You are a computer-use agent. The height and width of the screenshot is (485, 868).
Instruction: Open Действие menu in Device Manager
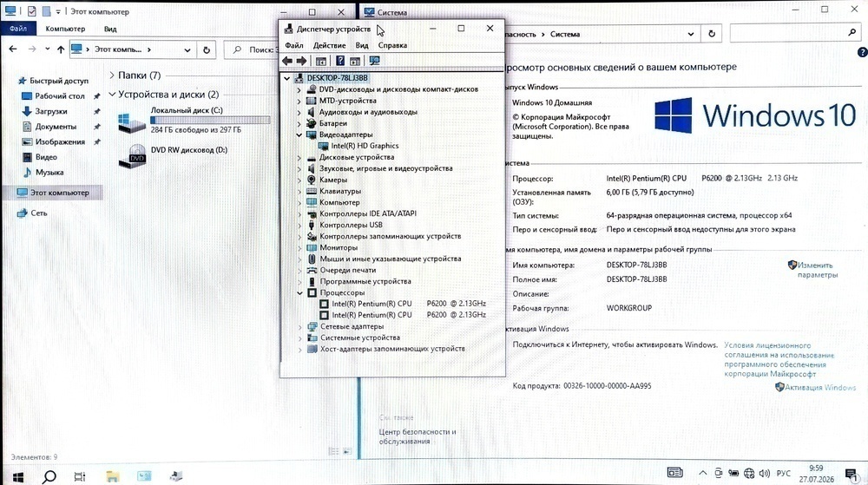pos(329,45)
